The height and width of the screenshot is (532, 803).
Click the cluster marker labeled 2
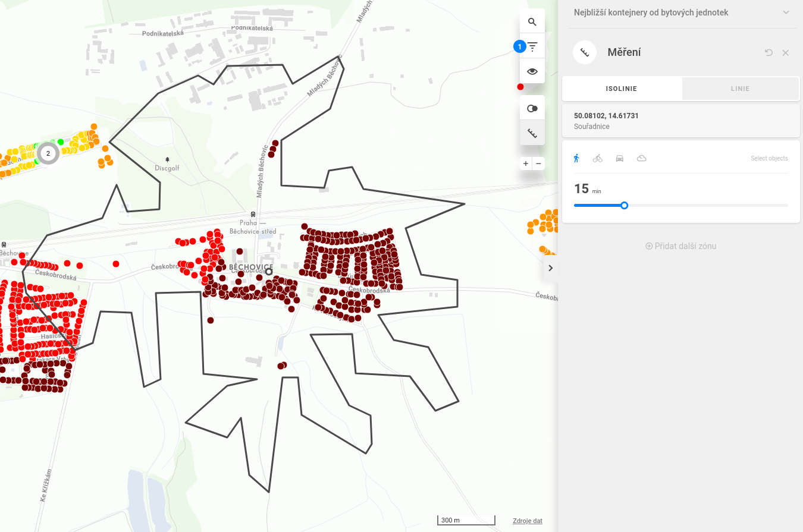(48, 153)
